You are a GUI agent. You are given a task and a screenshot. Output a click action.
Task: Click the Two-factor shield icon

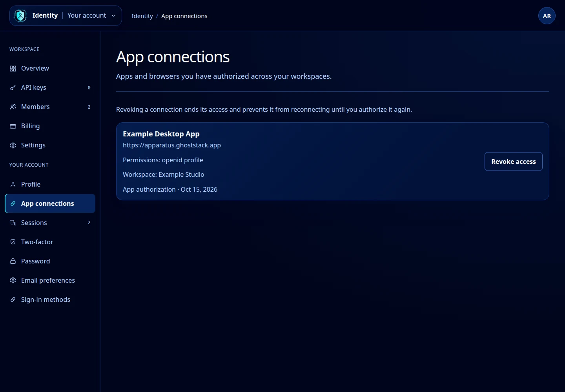[13, 242]
